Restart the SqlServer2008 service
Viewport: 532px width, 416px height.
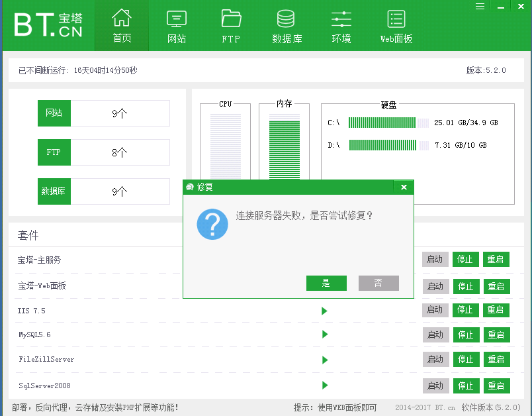click(497, 386)
